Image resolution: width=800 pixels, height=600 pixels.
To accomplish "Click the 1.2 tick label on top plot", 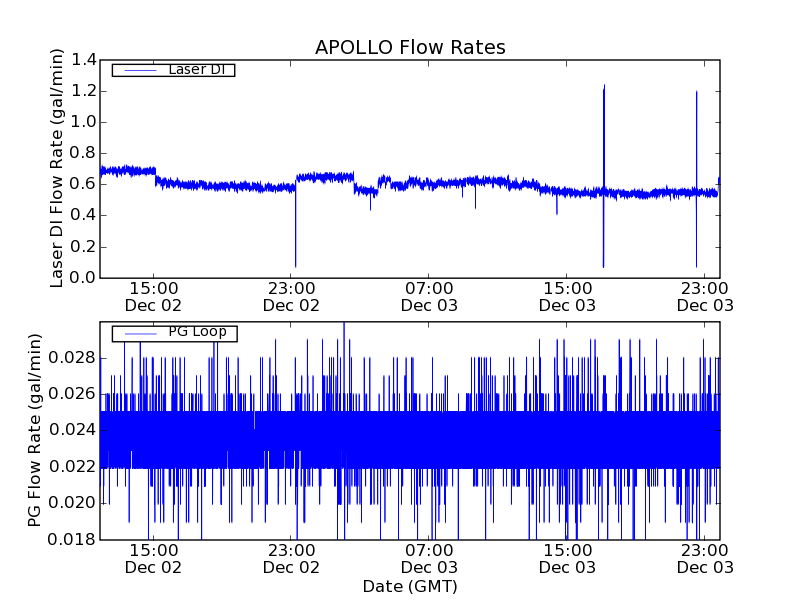I will (84, 91).
